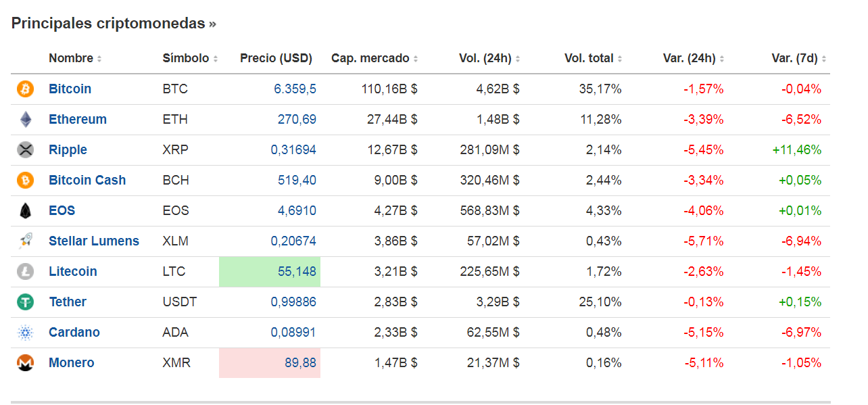The height and width of the screenshot is (405, 868).
Task: Sort table by Símbolo column
Action: tap(189, 59)
